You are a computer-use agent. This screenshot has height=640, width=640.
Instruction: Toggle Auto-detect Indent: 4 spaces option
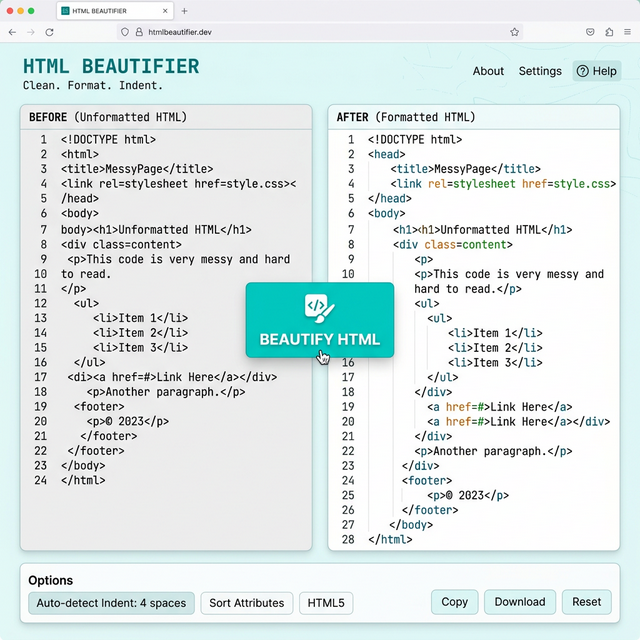[x=111, y=602]
